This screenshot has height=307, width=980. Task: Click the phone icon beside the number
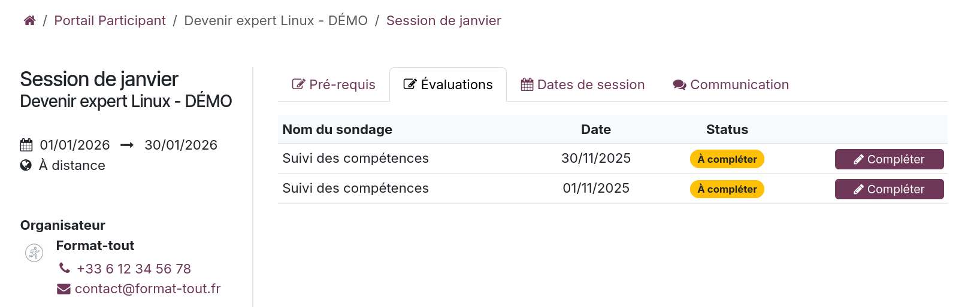[65, 268]
